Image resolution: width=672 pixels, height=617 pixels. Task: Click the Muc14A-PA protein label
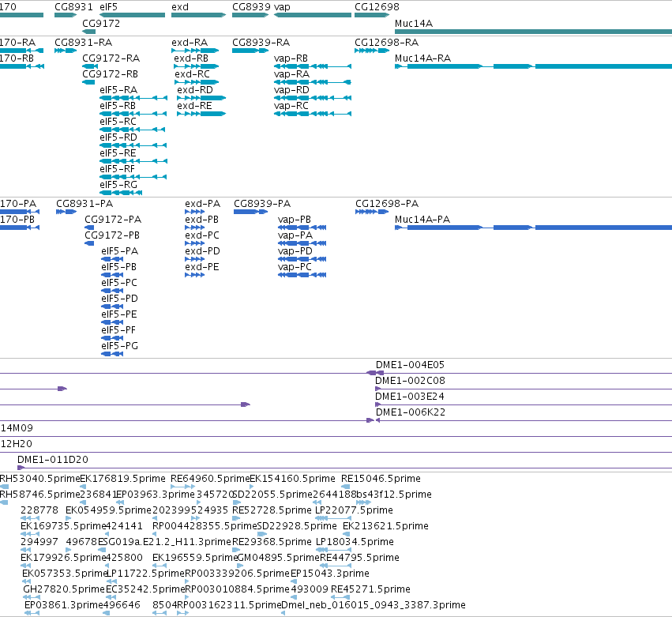click(422, 220)
